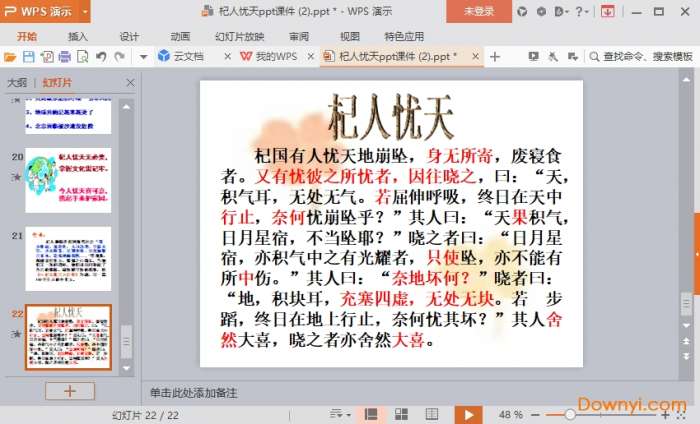Go to previous slide double-arrow button
700x424 pixels.
tap(686, 341)
